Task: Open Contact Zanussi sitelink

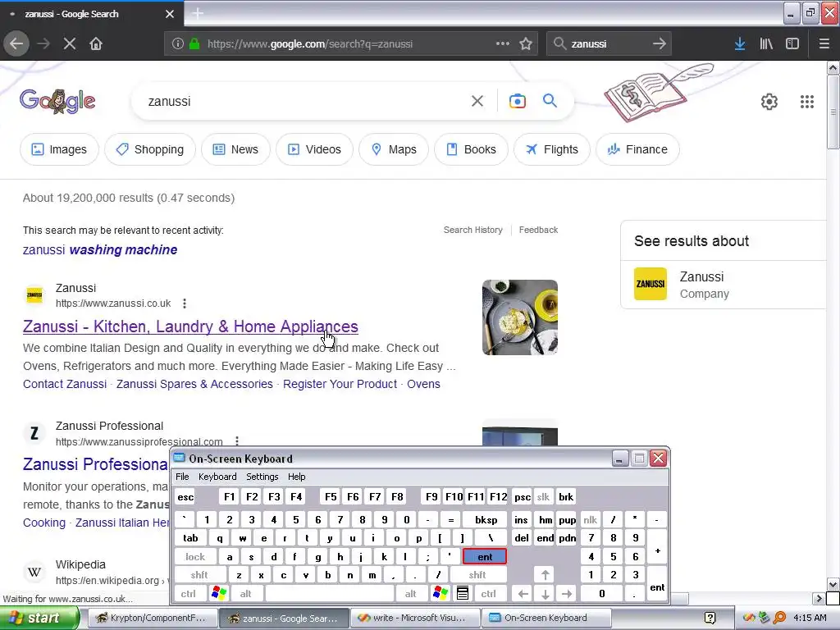Action: (x=65, y=384)
